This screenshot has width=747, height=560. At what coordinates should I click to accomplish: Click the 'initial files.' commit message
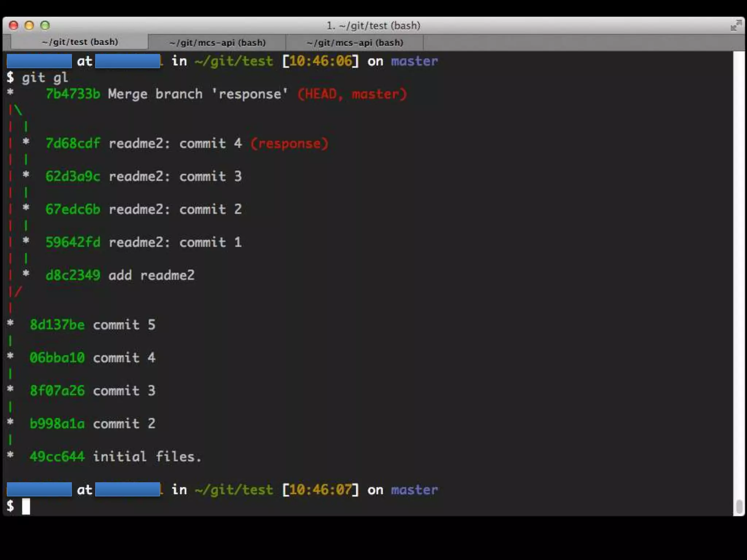click(x=147, y=456)
